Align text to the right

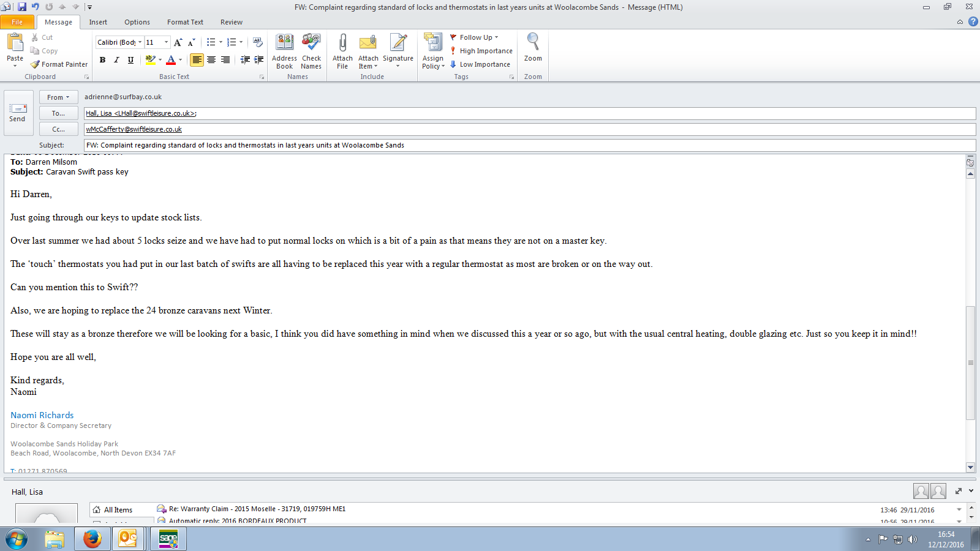point(225,59)
